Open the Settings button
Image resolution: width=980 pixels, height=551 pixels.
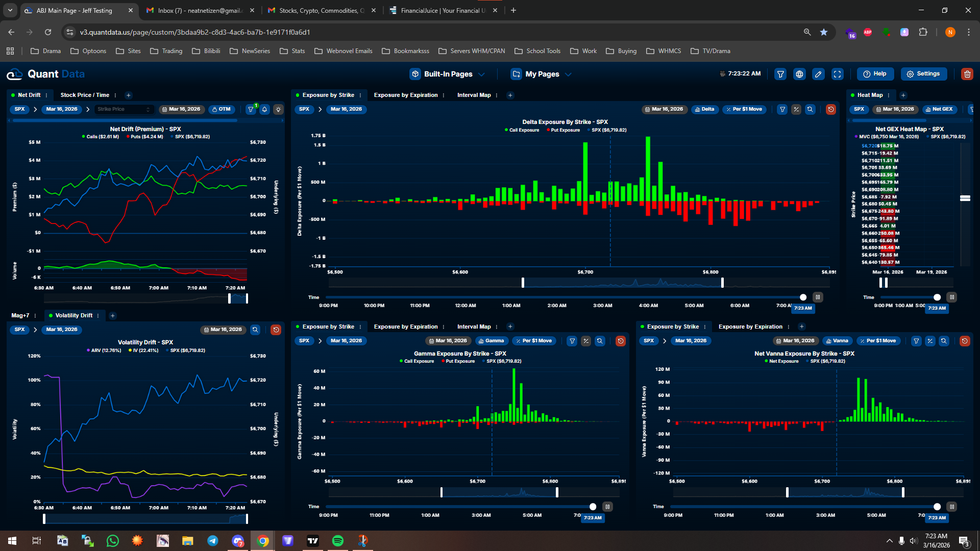point(923,74)
